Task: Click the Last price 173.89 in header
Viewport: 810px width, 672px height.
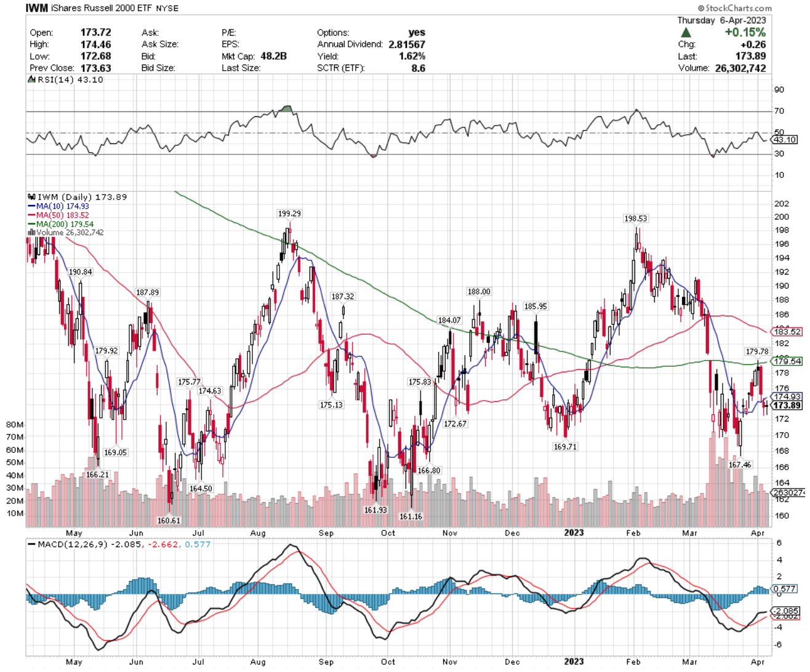Action: pos(750,55)
